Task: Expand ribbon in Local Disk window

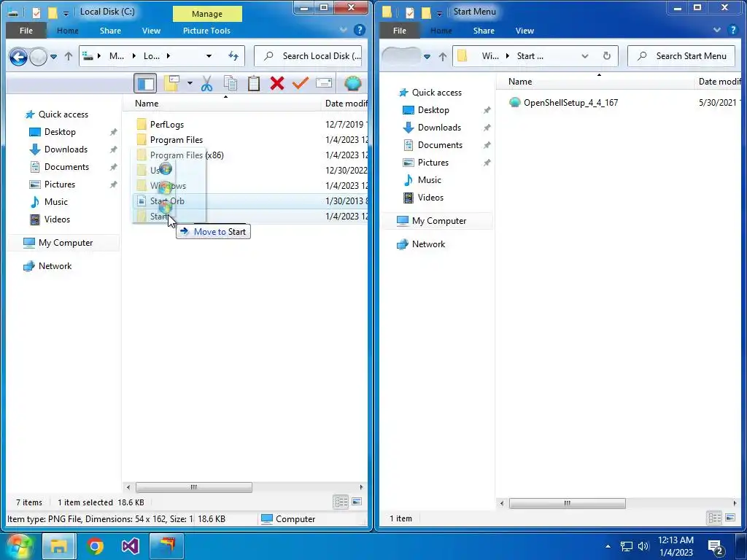Action: pyautogui.click(x=343, y=30)
